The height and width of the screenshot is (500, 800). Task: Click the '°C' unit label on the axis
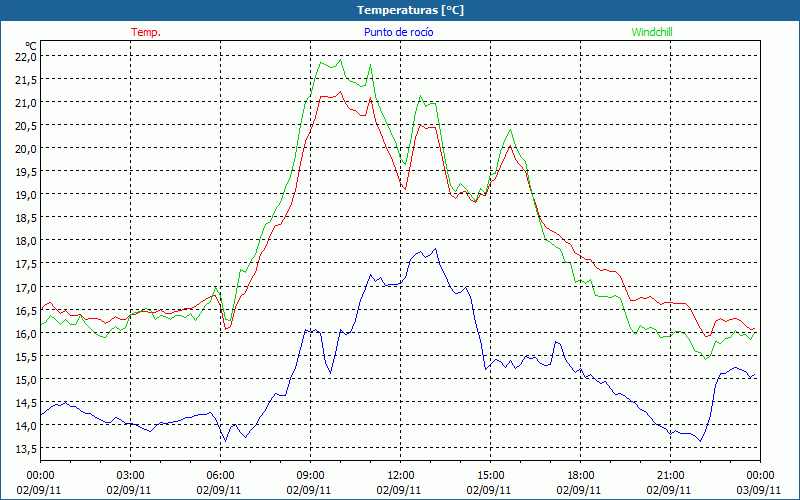[31, 46]
